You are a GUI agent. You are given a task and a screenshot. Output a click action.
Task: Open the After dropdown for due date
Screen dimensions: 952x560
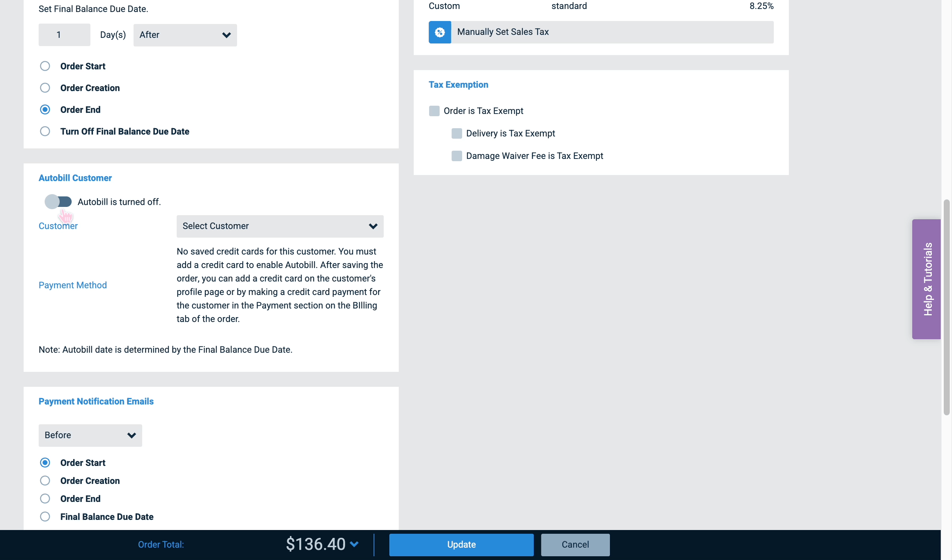[185, 35]
